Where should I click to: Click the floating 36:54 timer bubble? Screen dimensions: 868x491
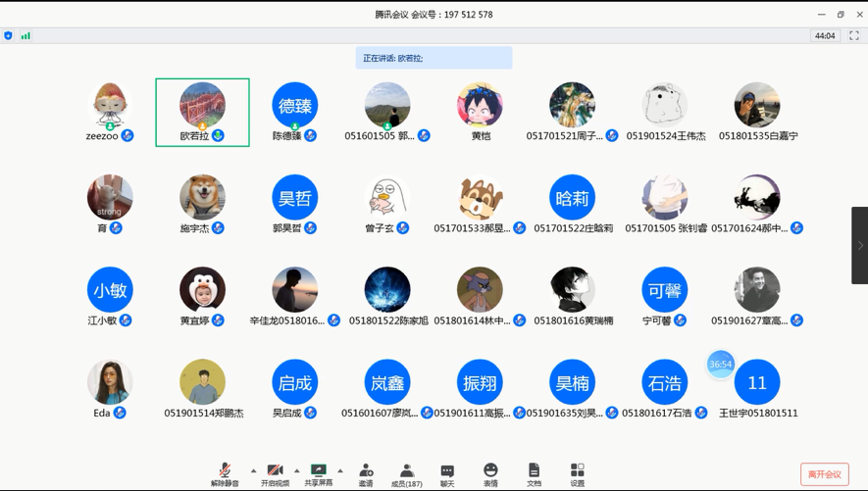tap(721, 364)
